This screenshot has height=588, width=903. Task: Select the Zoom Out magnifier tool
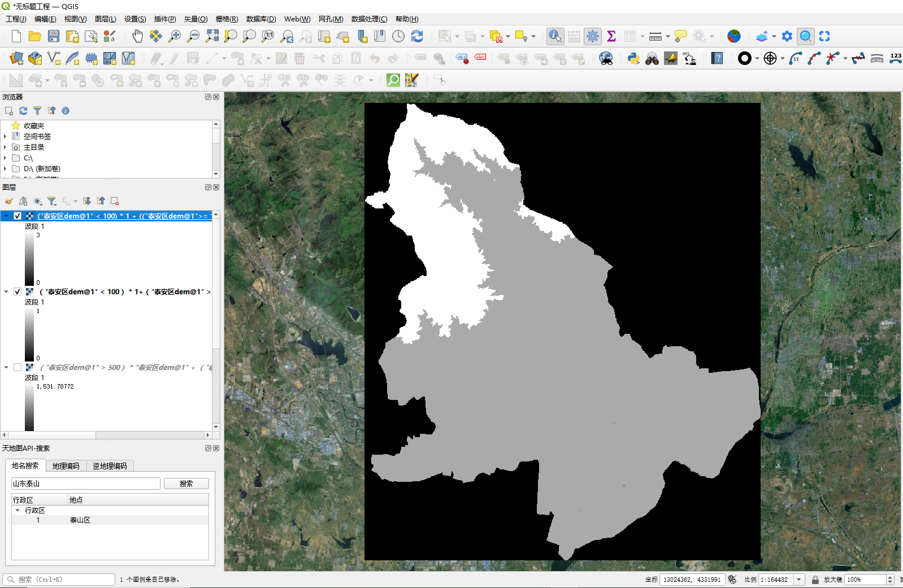(193, 37)
